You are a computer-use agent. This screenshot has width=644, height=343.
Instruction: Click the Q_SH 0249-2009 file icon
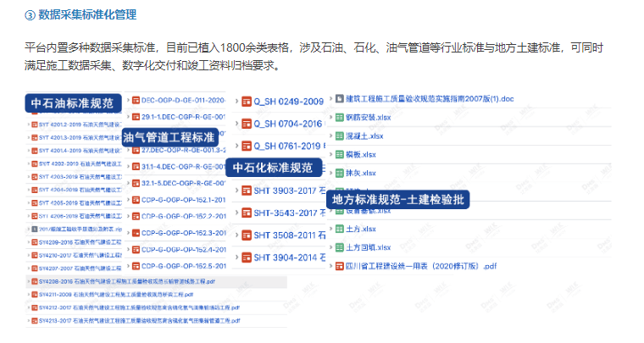[x=246, y=101]
